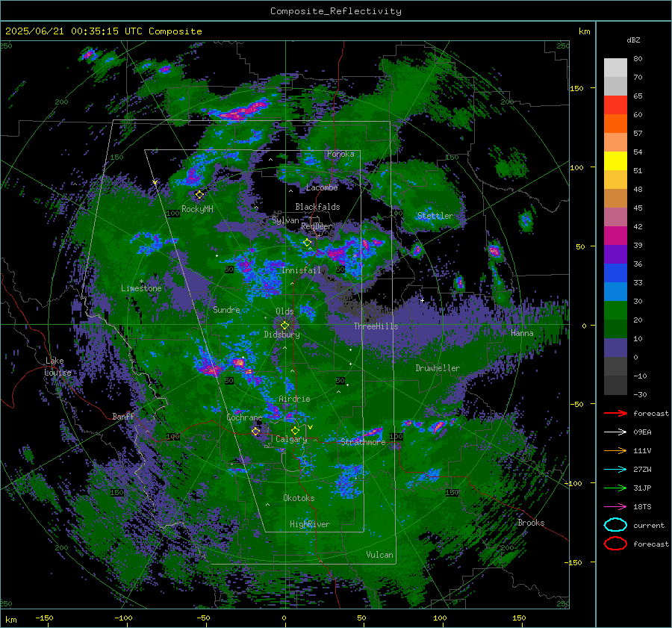Click the dBZ legend heading
This screenshot has height=628, width=672.
(633, 40)
